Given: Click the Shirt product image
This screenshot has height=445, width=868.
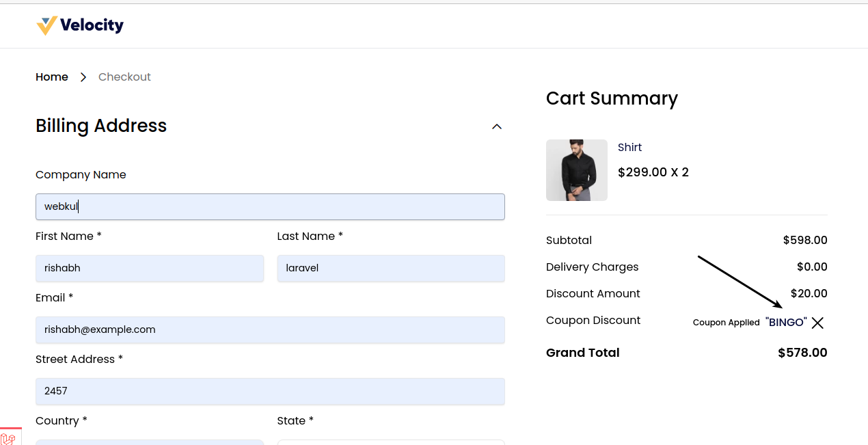Looking at the screenshot, I should point(577,170).
